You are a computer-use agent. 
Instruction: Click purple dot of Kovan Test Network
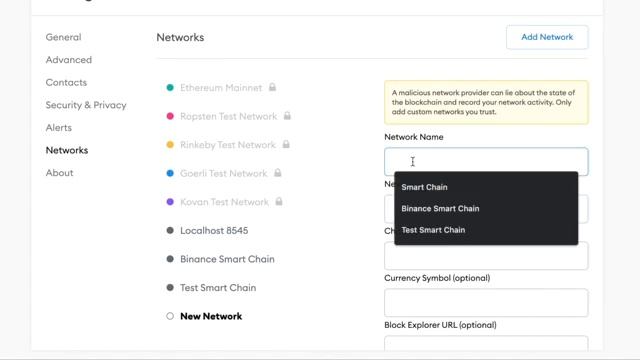click(x=170, y=202)
